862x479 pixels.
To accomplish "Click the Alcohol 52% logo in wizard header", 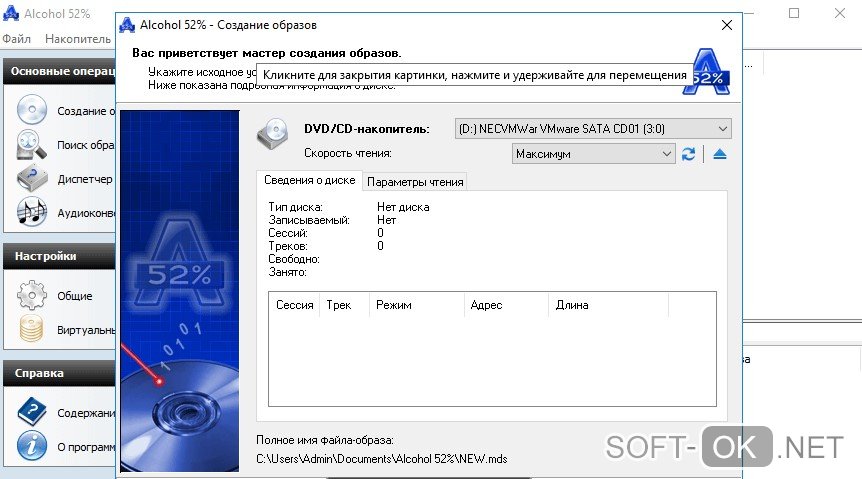I will [x=707, y=71].
